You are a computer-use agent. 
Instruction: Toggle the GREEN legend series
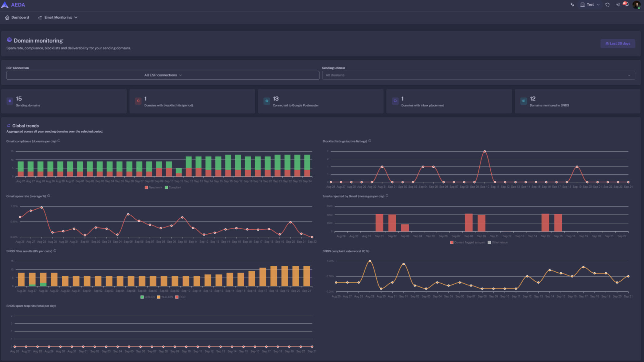pos(147,297)
